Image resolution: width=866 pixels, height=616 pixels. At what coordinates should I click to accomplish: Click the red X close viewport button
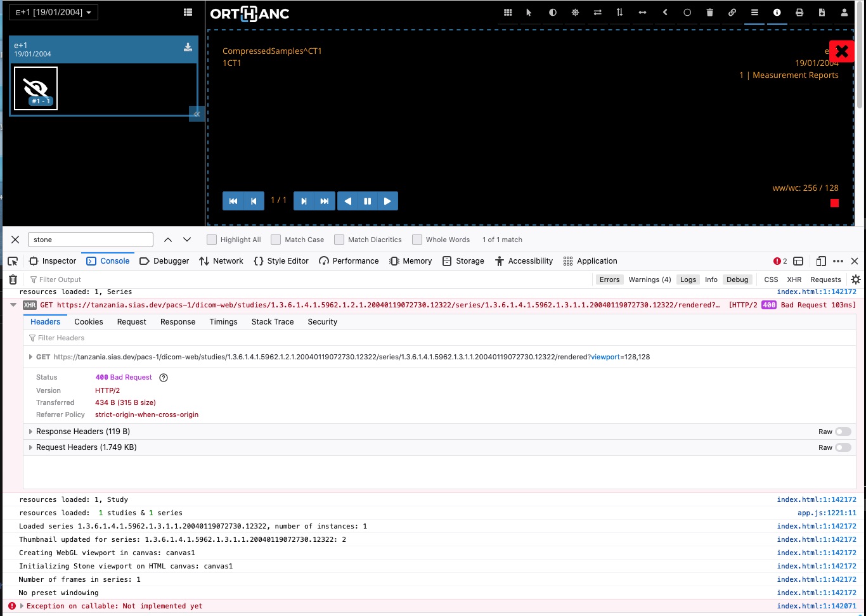pyautogui.click(x=842, y=51)
